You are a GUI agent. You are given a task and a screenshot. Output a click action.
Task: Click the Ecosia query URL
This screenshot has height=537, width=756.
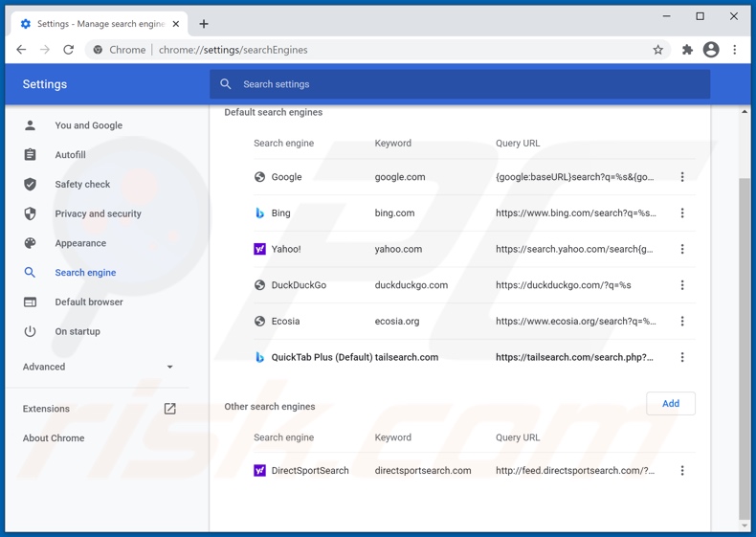pyautogui.click(x=576, y=321)
